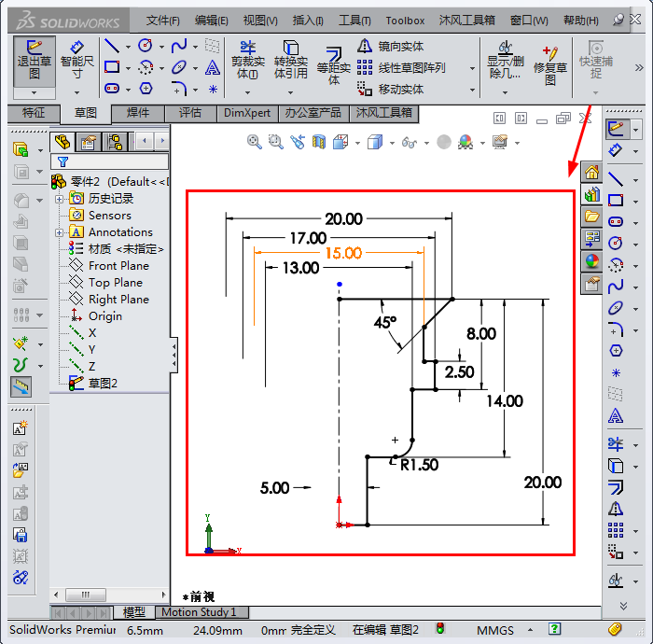This screenshot has width=653, height=644.
Task: Click the Zoom to Fit magnifier icon
Action: pos(254,142)
